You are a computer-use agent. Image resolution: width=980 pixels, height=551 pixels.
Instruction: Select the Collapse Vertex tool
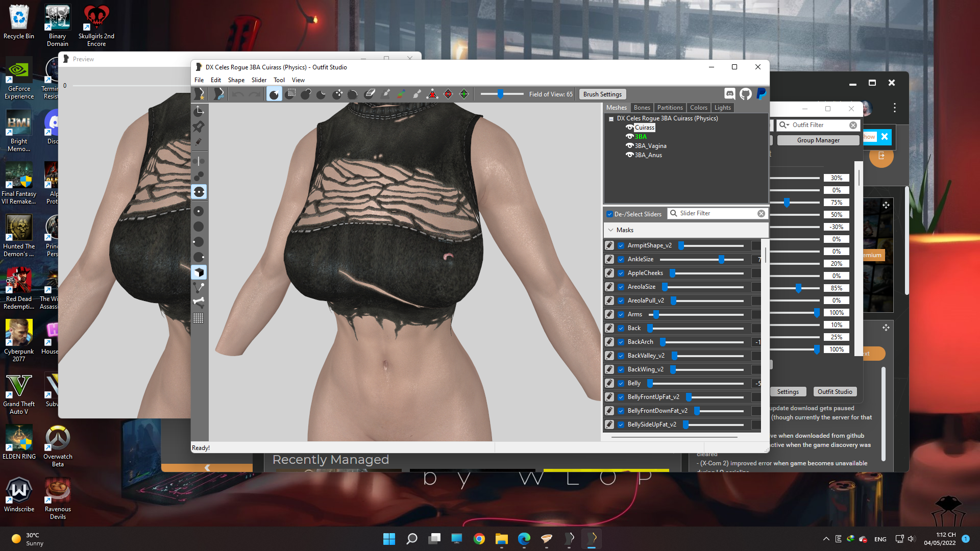point(432,94)
